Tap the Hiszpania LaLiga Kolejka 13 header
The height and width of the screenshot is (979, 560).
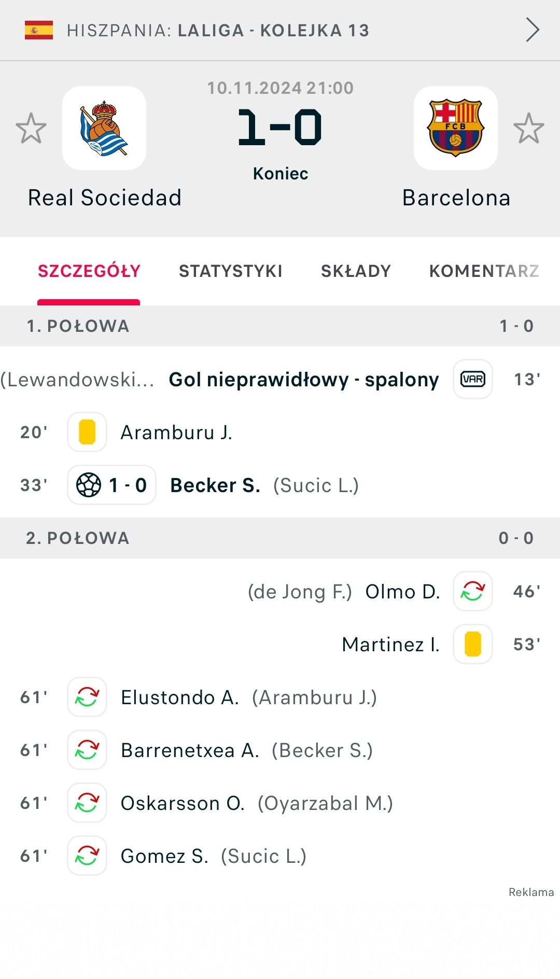(x=218, y=31)
